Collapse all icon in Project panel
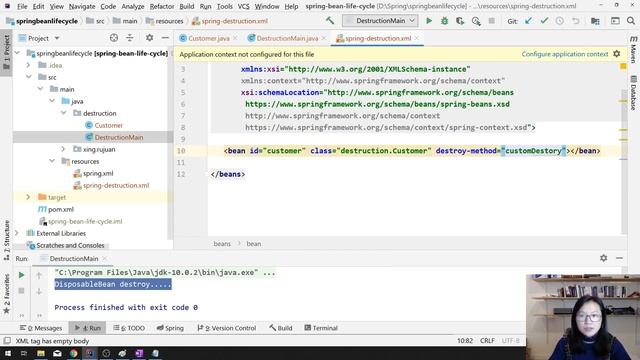 [x=129, y=38]
